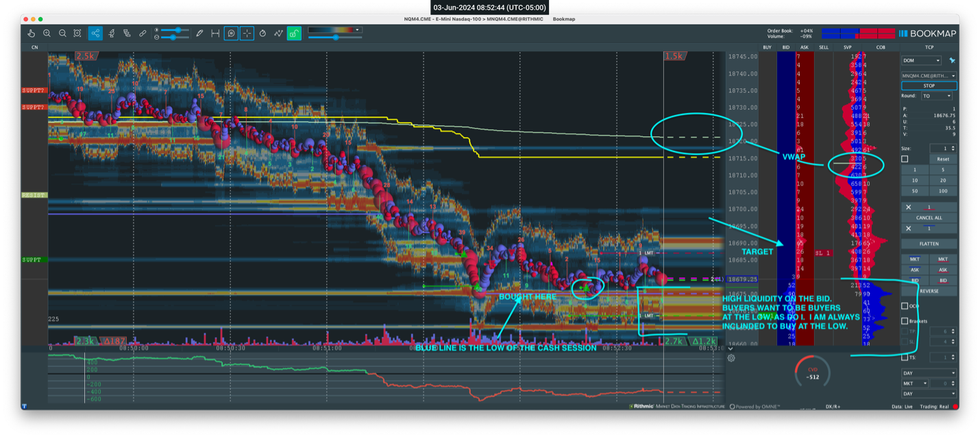The height and width of the screenshot is (439, 980).
Task: Toggle the green unlock padlock button
Action: (x=294, y=33)
